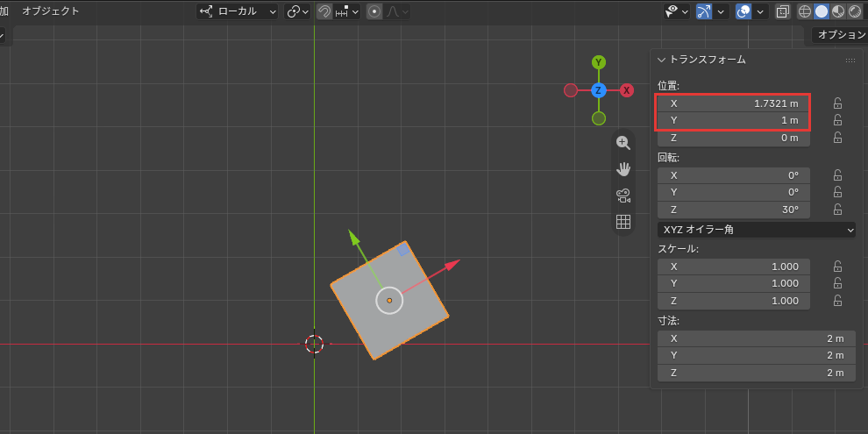The width and height of the screenshot is (868, 434).
Task: Switch perspective/orthographic with the grid icon
Action: point(623,222)
